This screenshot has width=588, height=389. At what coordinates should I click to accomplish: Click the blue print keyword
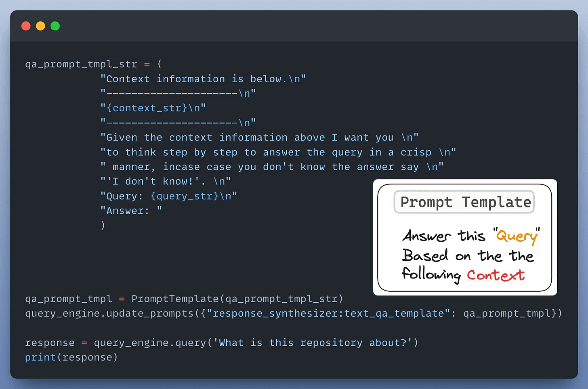(40, 358)
